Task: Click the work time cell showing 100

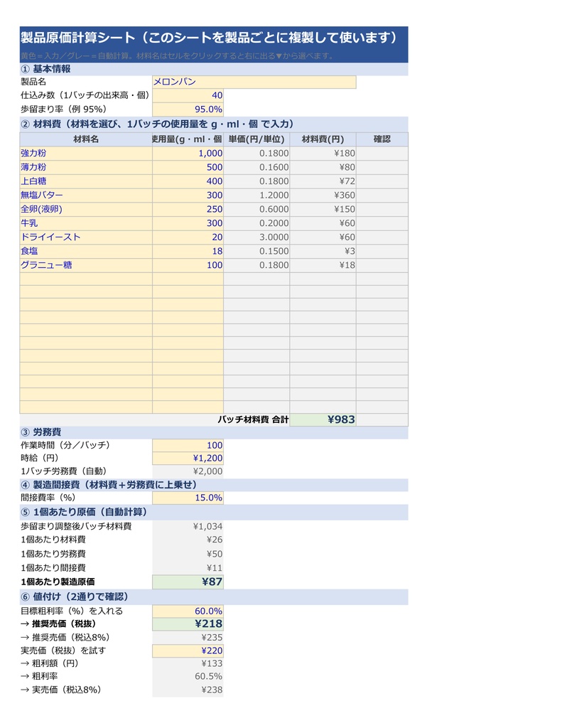Action: click(x=188, y=445)
